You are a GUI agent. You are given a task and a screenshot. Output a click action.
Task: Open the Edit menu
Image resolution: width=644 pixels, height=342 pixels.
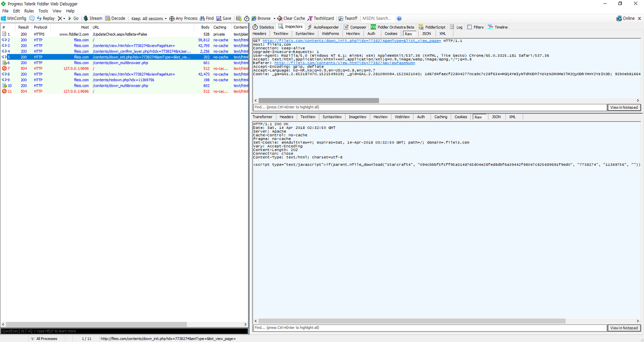click(x=17, y=11)
